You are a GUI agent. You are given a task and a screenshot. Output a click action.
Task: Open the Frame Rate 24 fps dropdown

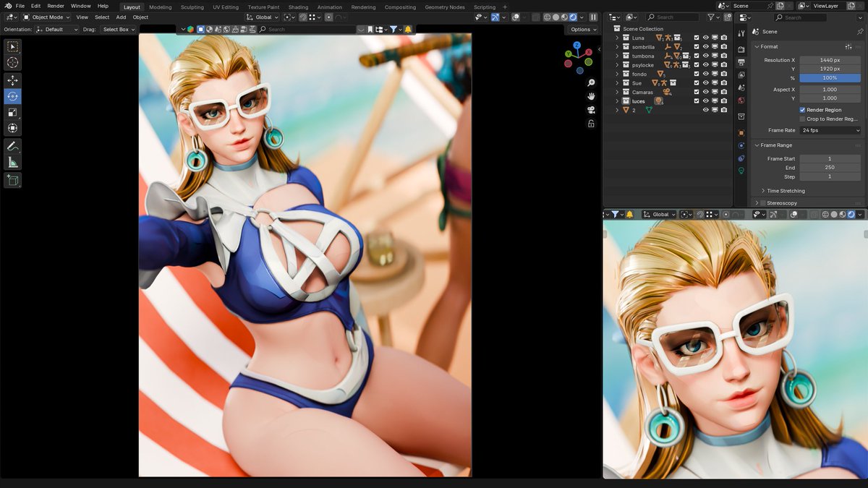pos(830,130)
